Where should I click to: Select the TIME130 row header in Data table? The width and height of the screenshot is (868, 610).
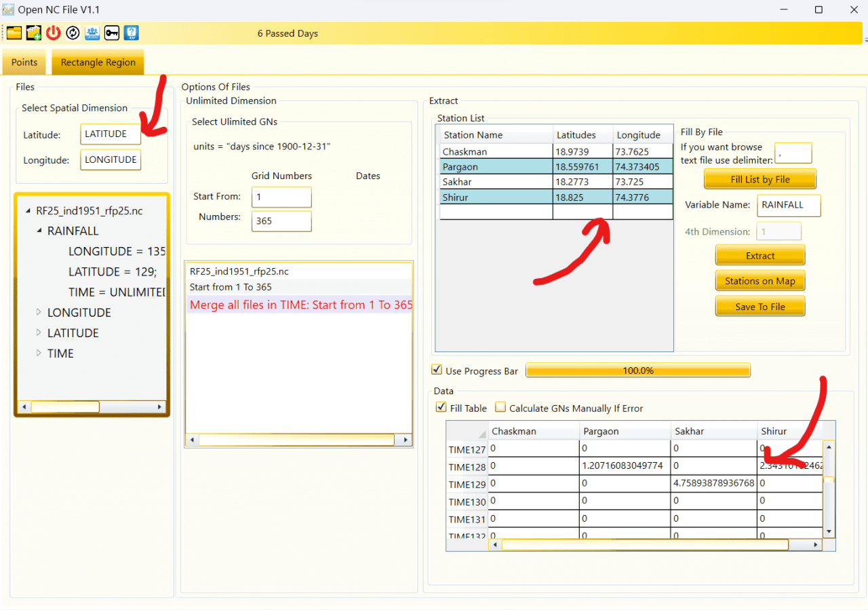pyautogui.click(x=467, y=501)
